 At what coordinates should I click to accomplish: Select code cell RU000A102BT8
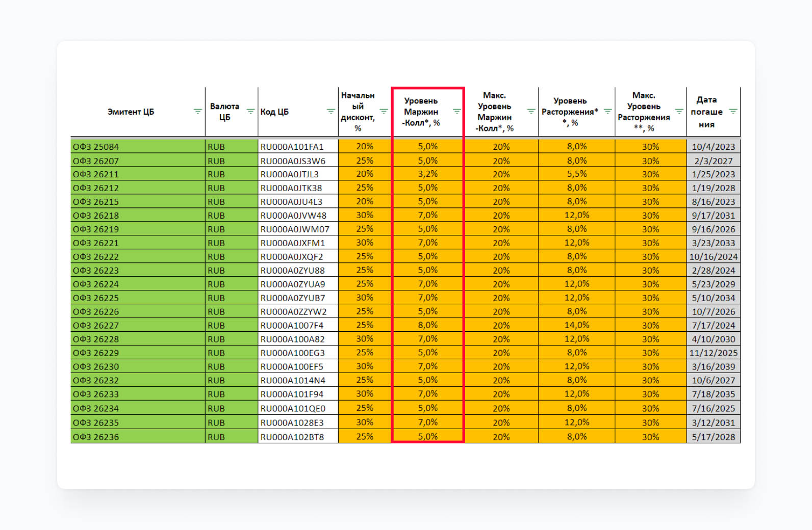click(297, 437)
